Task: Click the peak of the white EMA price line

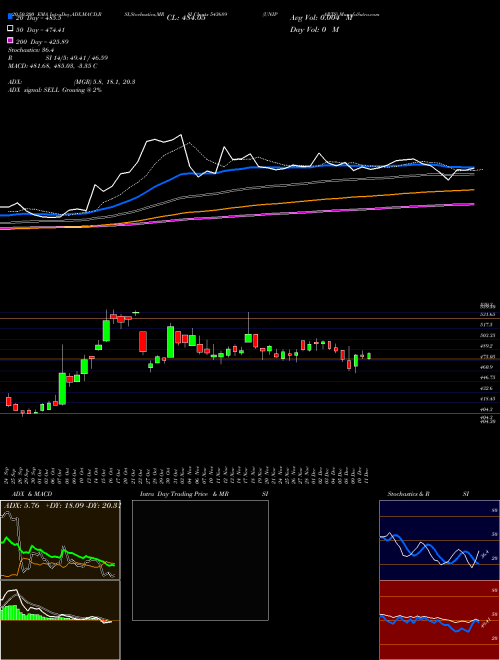Action: click(x=181, y=135)
